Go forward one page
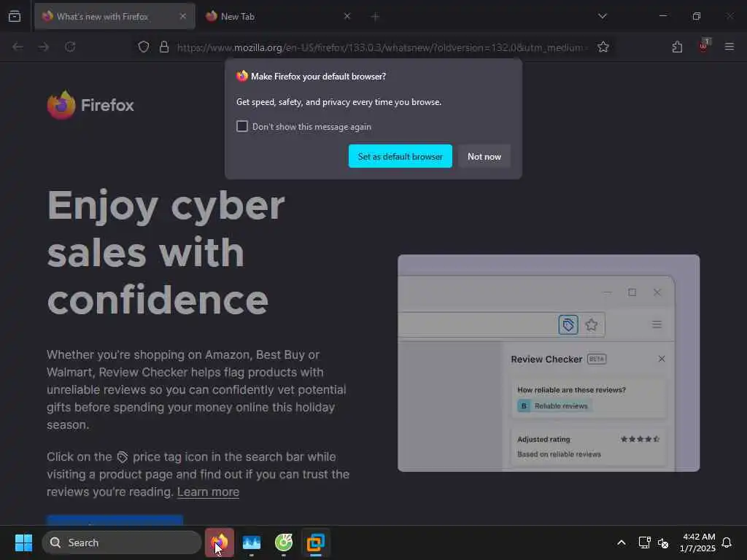This screenshot has height=560, width=747. pyautogui.click(x=44, y=47)
